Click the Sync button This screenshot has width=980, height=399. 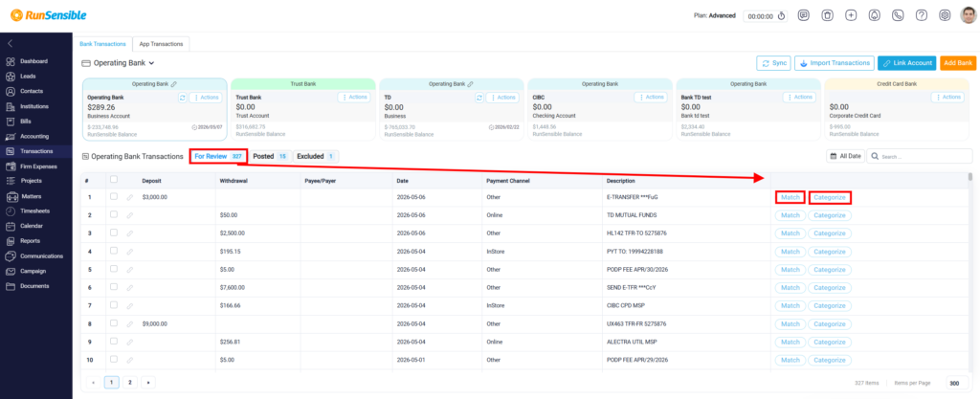pos(773,63)
